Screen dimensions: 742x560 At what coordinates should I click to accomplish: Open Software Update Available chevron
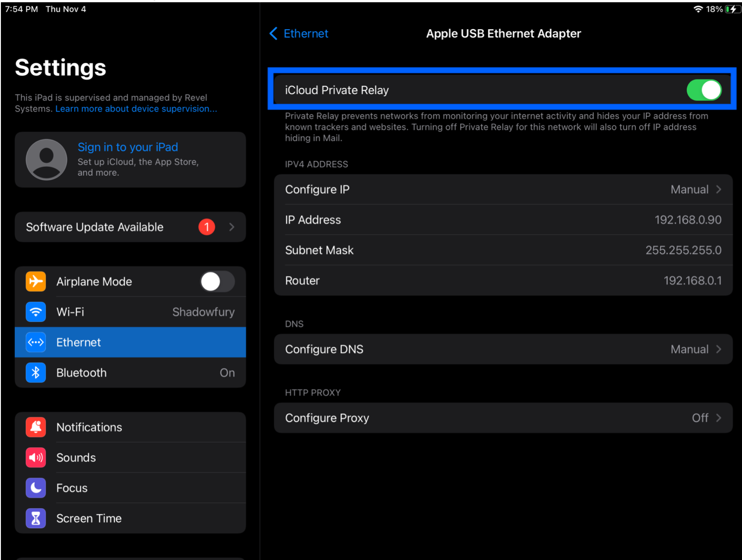coord(232,227)
